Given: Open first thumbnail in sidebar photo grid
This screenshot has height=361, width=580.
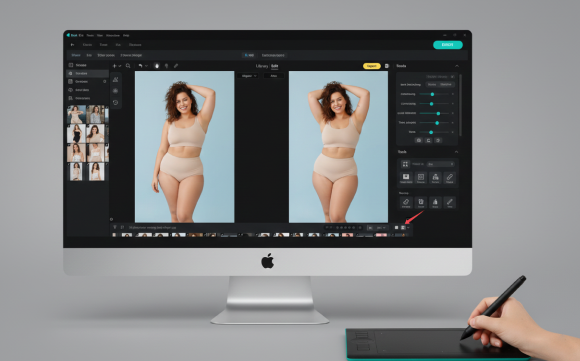Looking at the screenshot, I should pyautogui.click(x=77, y=114).
